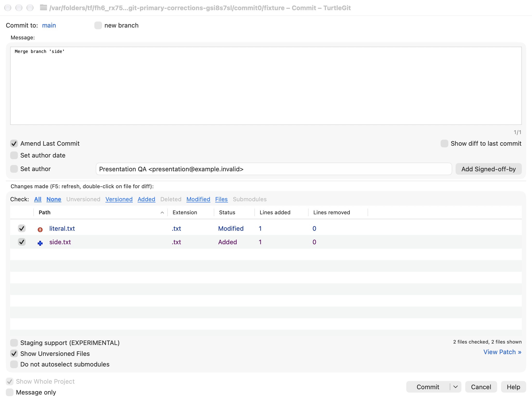Click the Added status of side.txt

(227, 242)
